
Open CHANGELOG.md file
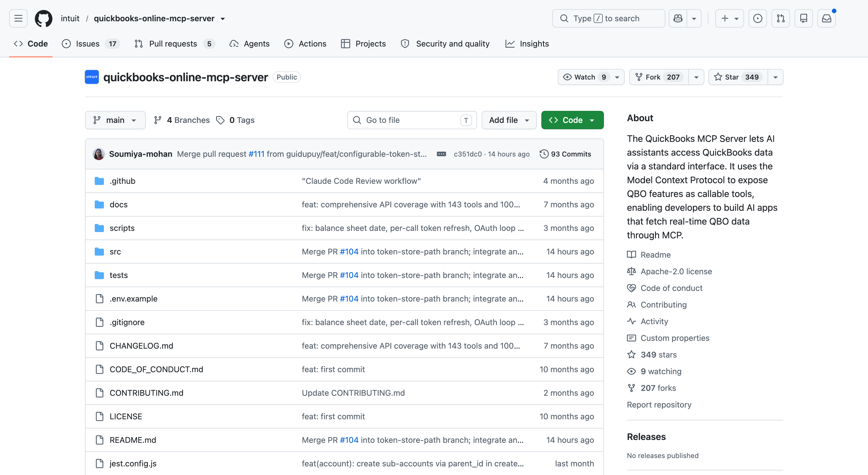tap(141, 346)
